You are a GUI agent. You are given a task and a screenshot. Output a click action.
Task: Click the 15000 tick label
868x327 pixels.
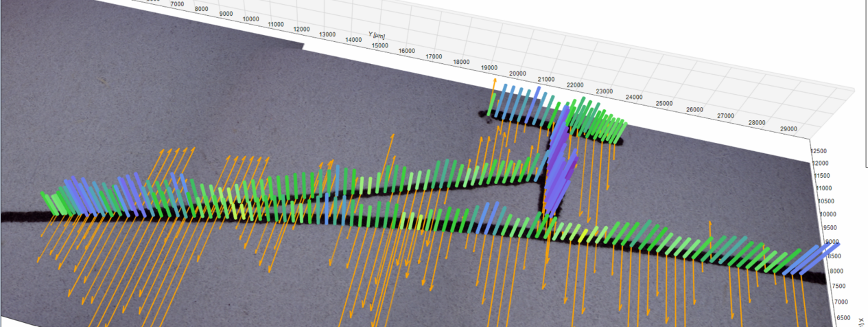pyautogui.click(x=379, y=45)
